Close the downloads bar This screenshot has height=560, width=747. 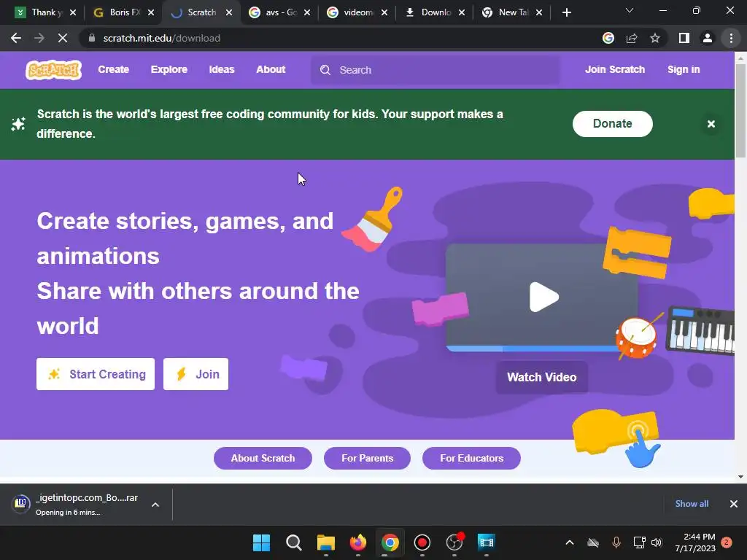click(734, 504)
